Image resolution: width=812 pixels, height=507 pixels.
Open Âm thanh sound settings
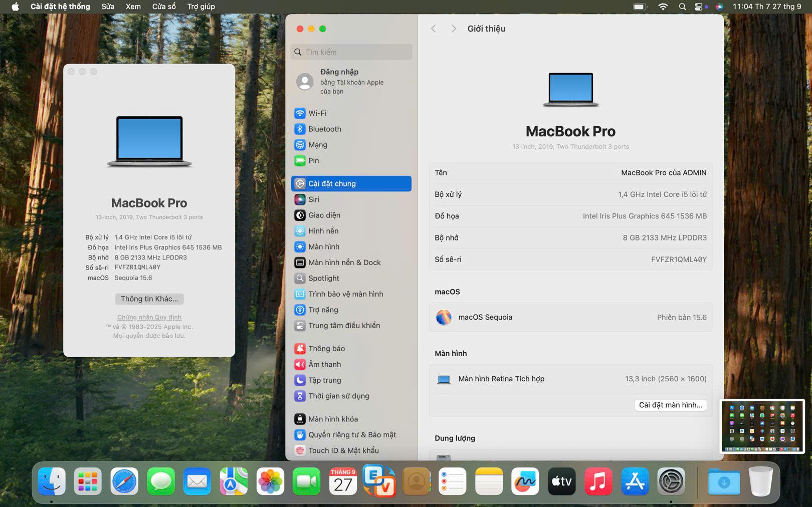click(324, 364)
